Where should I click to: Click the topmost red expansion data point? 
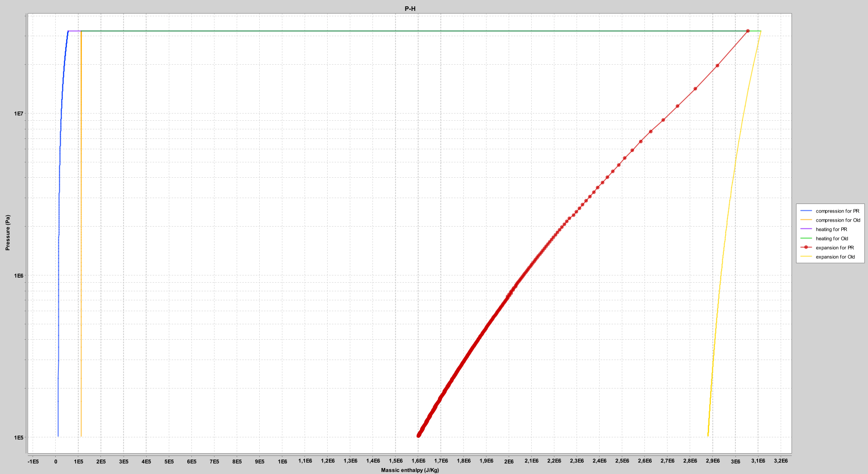click(x=748, y=31)
